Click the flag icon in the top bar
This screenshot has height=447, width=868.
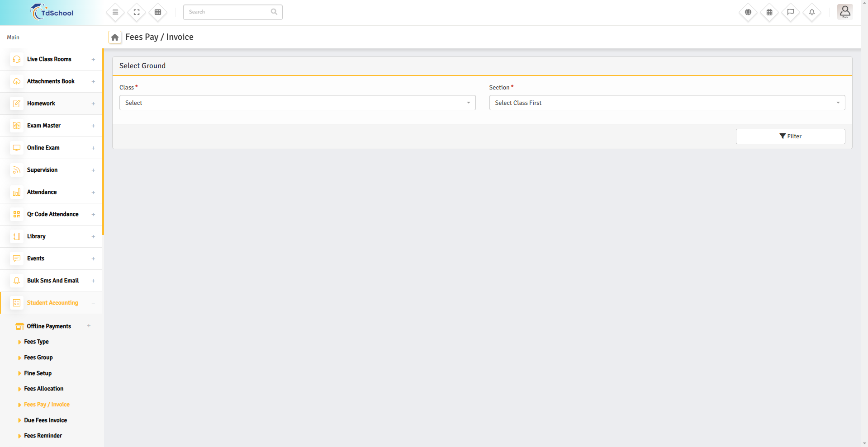(791, 12)
